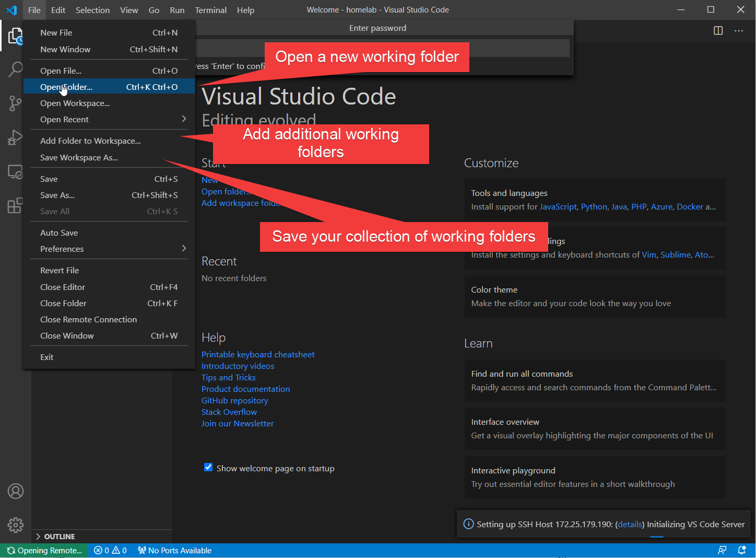Image resolution: width=756 pixels, height=558 pixels.
Task: Open notifications bell in status bar
Action: click(742, 550)
